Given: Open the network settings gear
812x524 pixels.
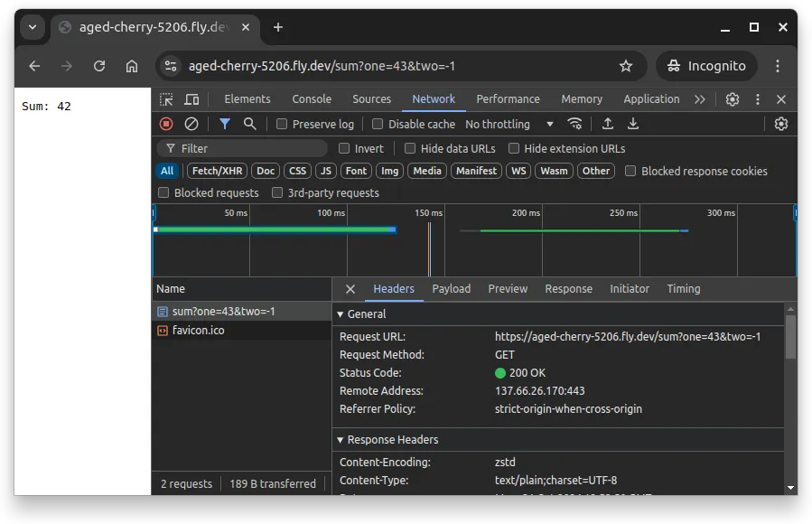Looking at the screenshot, I should pos(780,124).
